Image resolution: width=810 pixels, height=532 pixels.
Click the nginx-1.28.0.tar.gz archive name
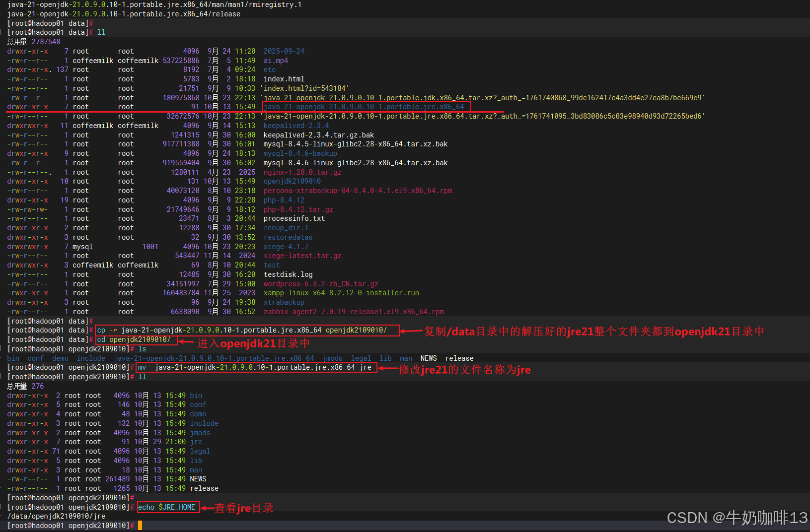point(302,172)
